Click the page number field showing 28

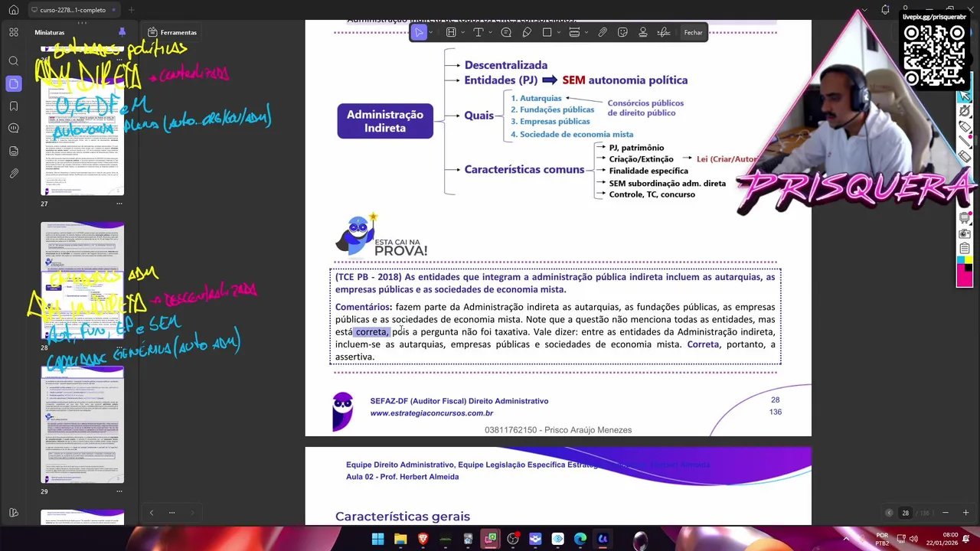(905, 513)
